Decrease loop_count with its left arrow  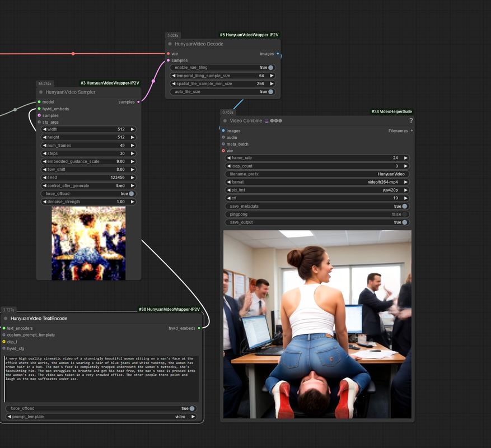[228, 166]
